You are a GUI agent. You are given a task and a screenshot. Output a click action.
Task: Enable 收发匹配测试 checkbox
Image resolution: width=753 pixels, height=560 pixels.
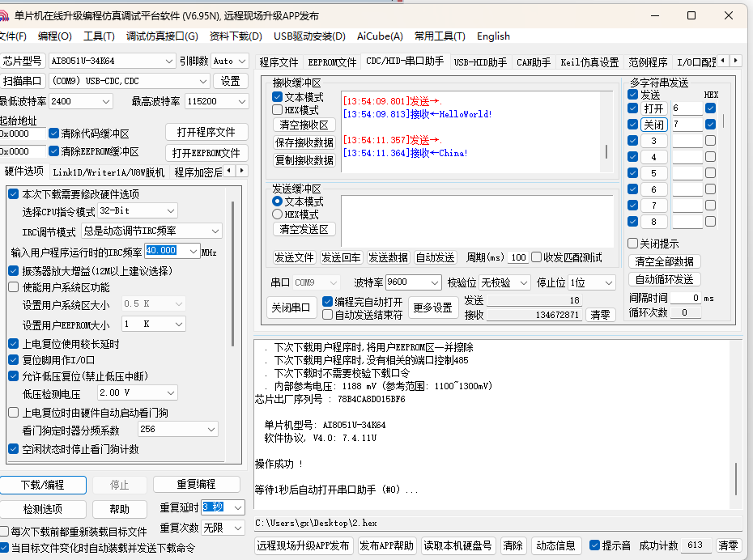coord(537,257)
